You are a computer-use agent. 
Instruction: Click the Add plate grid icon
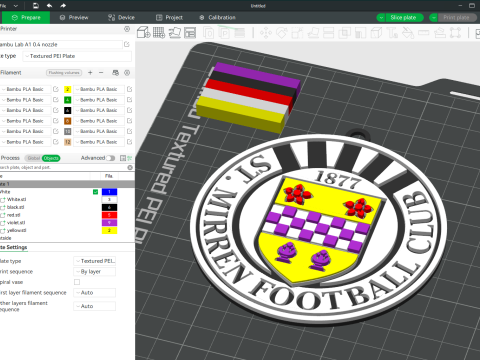(x=159, y=33)
